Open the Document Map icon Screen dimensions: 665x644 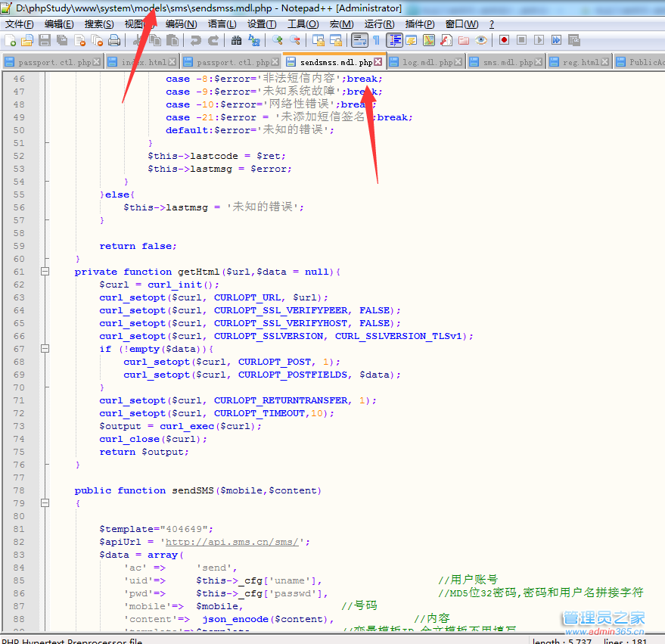tap(429, 40)
